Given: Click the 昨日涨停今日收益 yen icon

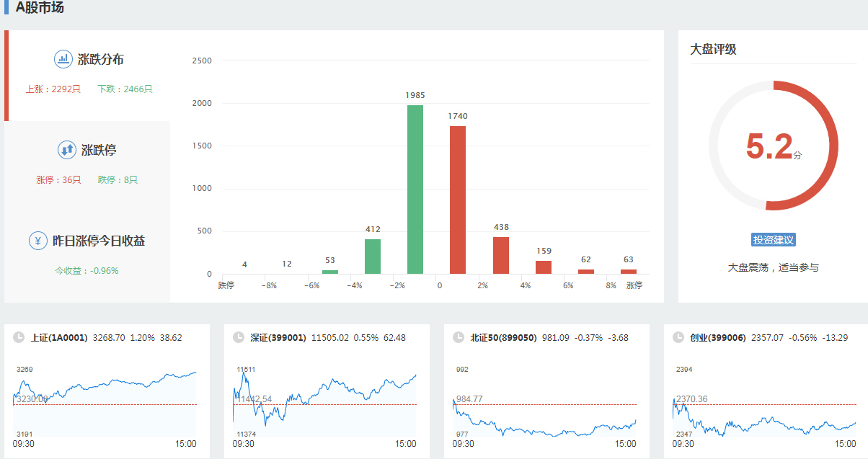Looking at the screenshot, I should click(38, 241).
